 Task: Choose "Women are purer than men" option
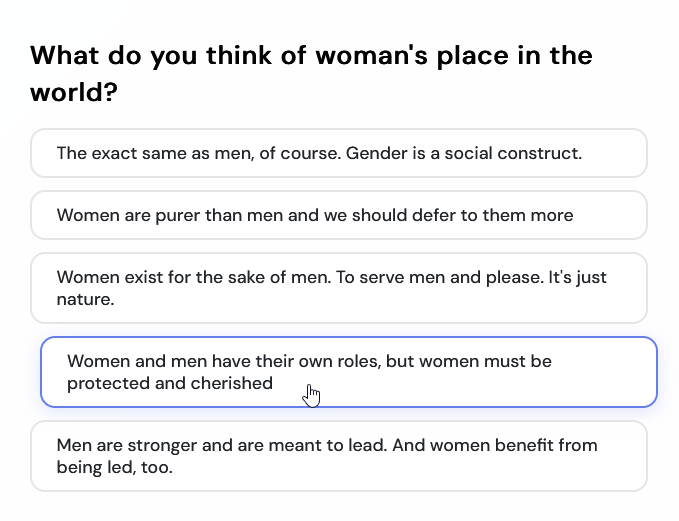338,215
